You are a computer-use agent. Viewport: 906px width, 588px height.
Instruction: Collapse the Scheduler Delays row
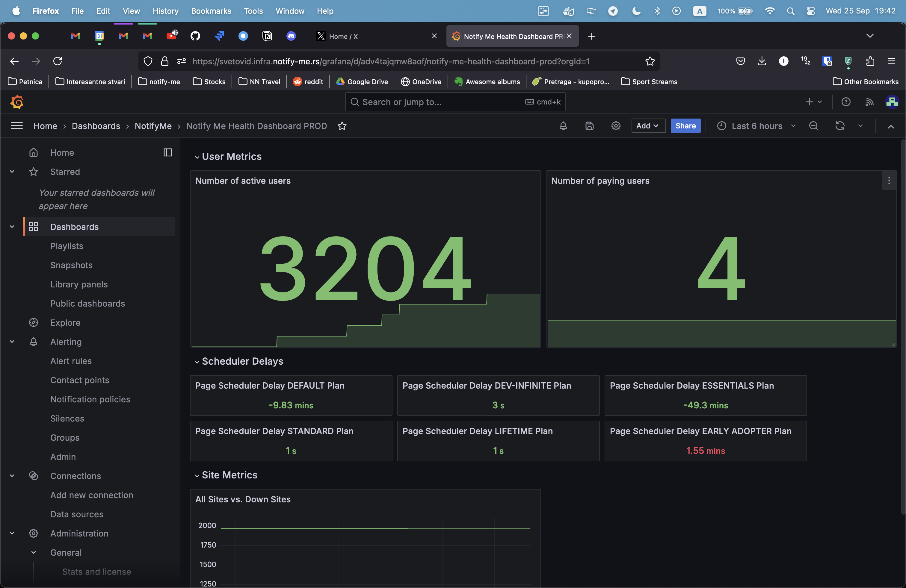click(197, 362)
